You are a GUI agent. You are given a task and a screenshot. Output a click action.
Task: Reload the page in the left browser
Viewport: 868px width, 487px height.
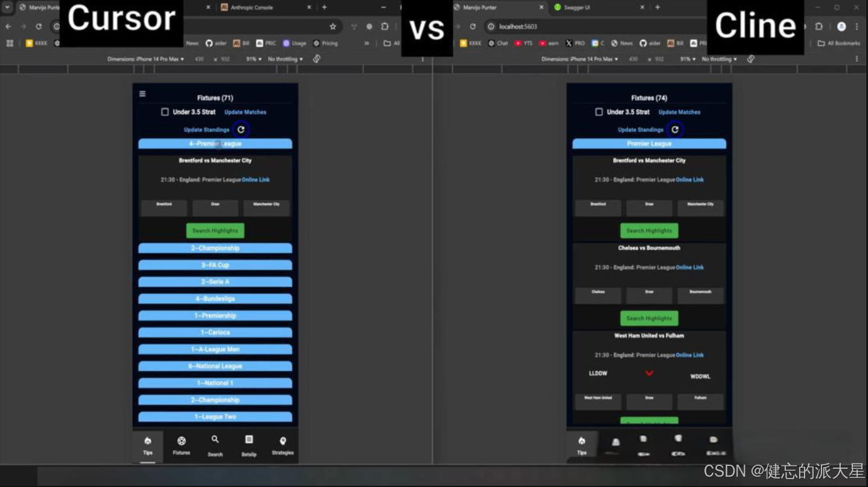(39, 27)
